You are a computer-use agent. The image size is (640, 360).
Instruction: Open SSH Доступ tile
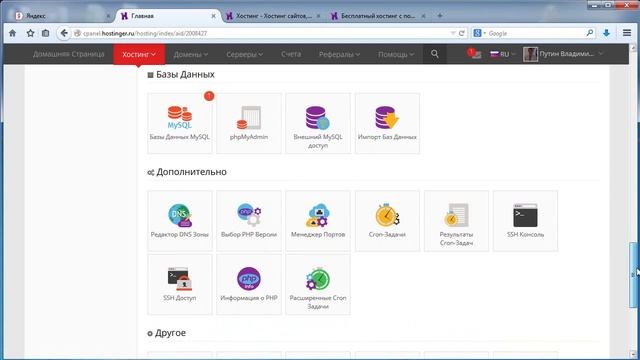coord(180,284)
